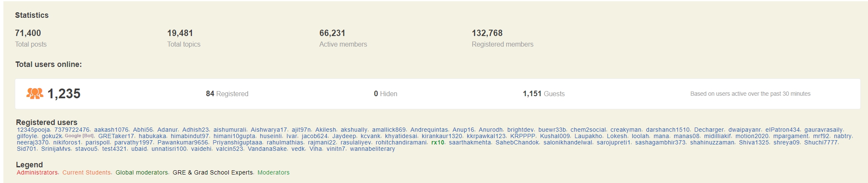The height and width of the screenshot is (183, 868).
Task: Click the green Moderators legend link
Action: [x=274, y=172]
